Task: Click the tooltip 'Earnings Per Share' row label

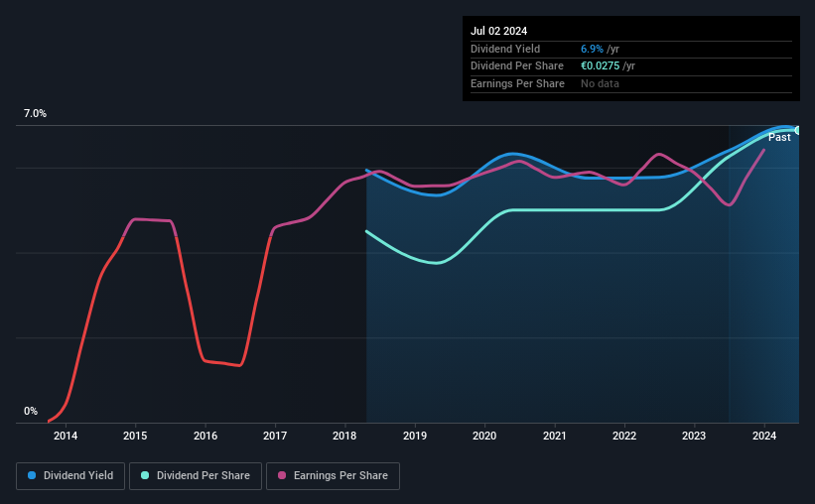Action: click(x=518, y=83)
